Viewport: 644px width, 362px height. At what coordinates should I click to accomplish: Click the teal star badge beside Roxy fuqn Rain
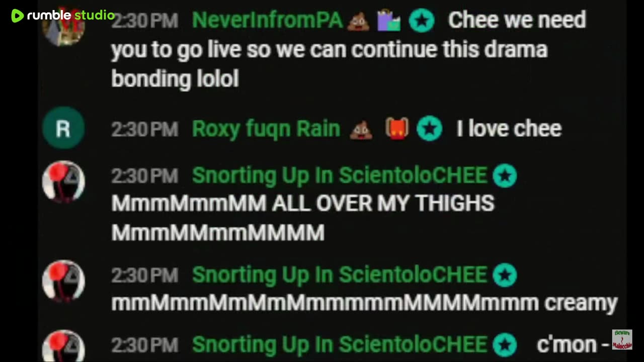coord(429,129)
